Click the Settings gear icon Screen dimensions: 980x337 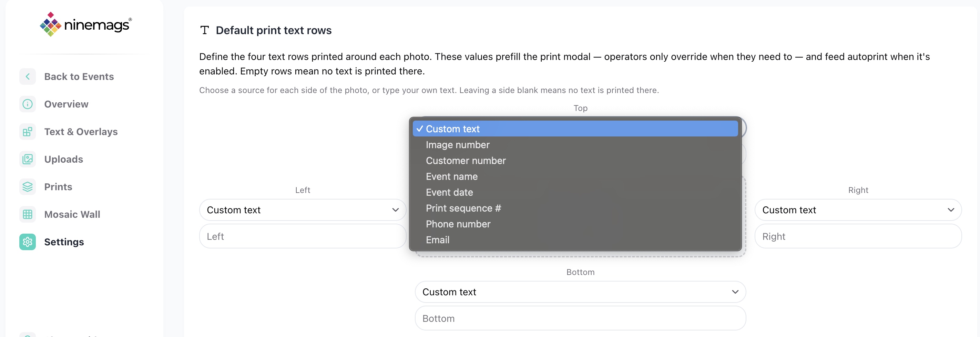(27, 242)
